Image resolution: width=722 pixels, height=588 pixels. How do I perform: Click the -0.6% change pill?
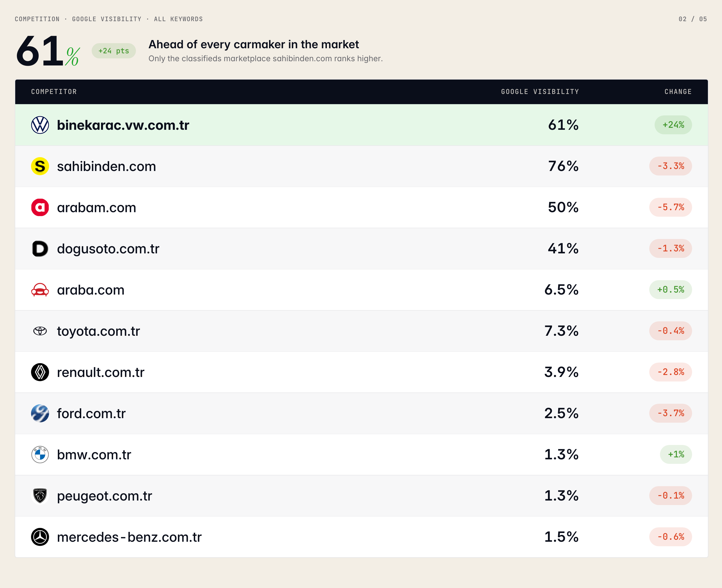[x=671, y=537]
